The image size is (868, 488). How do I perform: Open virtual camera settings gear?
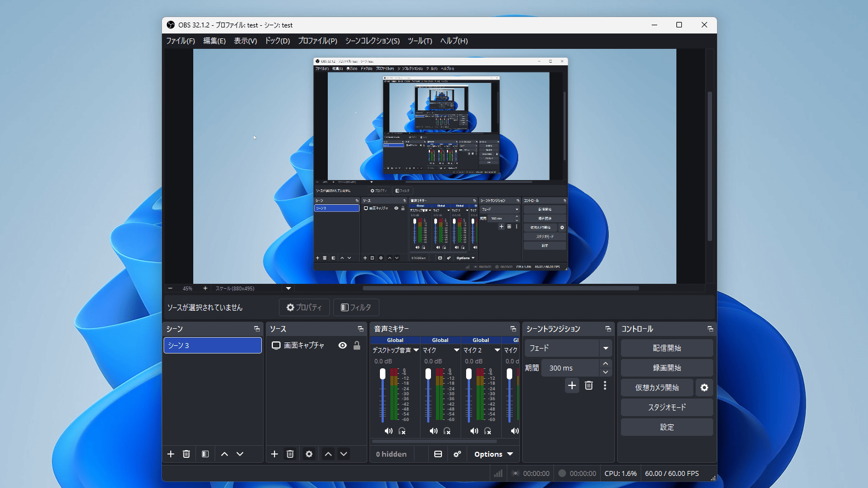tap(704, 388)
